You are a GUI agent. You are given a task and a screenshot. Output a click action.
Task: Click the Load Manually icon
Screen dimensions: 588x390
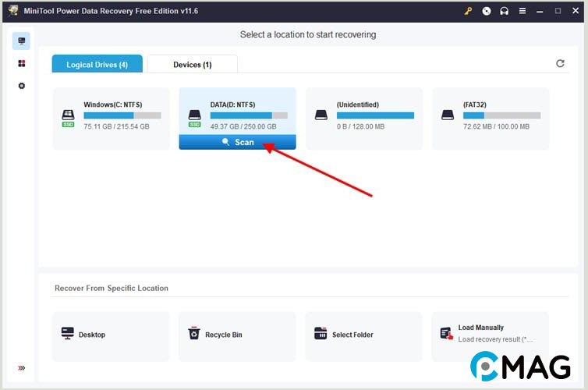[447, 333]
